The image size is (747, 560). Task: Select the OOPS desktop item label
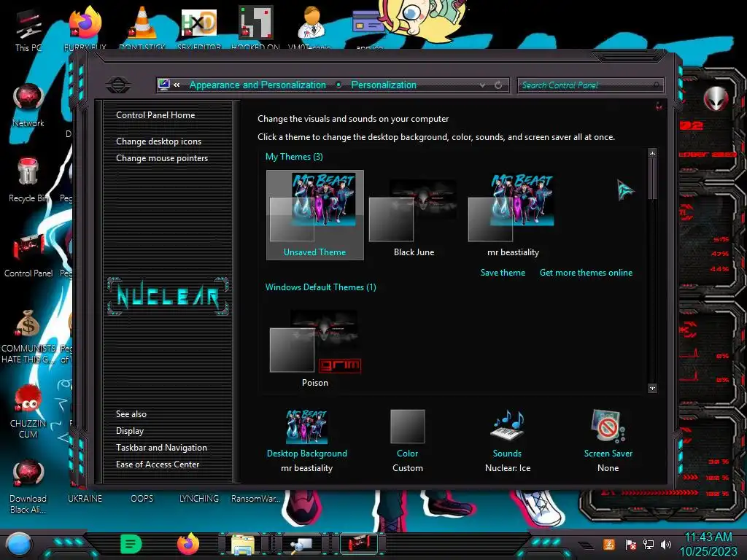[142, 499]
